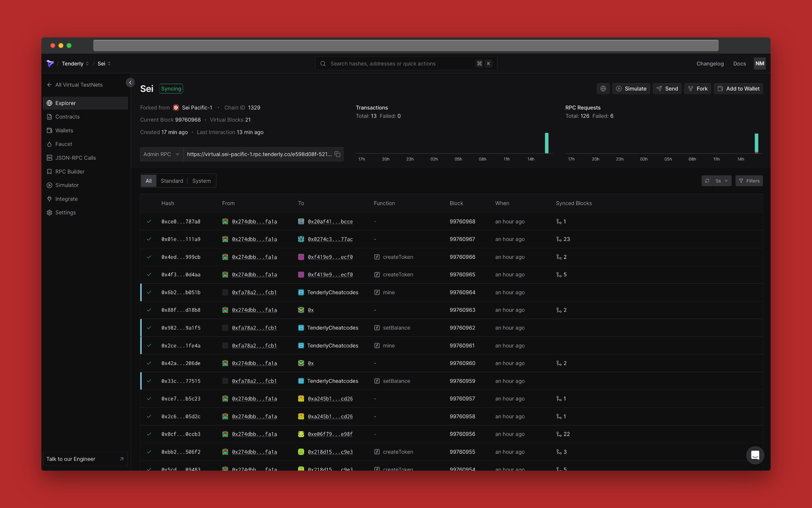Copy the Admin RPC URL
This screenshot has width=812, height=508.
tap(337, 154)
